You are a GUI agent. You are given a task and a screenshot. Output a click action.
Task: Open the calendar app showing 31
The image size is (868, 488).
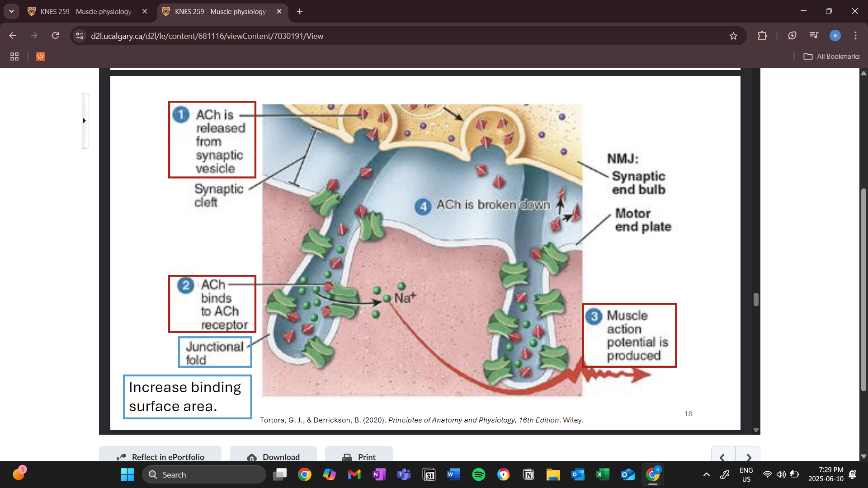429,474
